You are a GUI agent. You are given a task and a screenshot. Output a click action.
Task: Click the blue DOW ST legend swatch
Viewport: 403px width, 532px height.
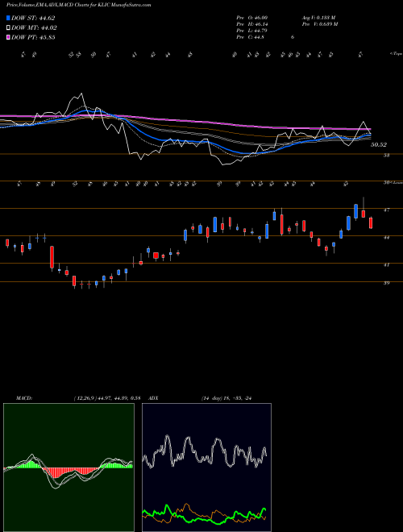(9, 18)
